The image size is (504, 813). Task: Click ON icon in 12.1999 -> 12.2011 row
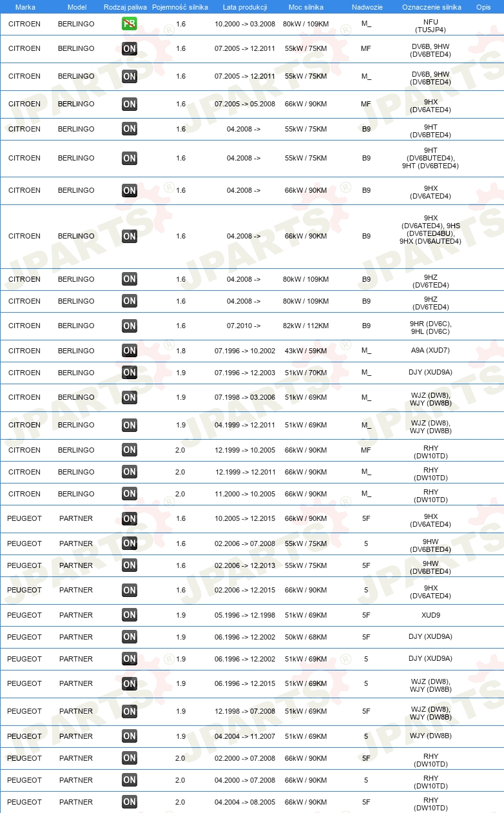pyautogui.click(x=130, y=472)
